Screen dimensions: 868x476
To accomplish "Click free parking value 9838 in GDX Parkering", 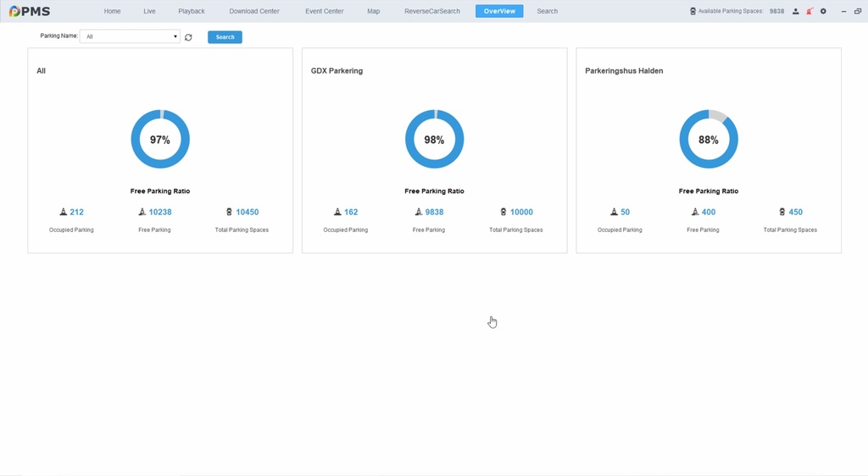I will pyautogui.click(x=435, y=212).
